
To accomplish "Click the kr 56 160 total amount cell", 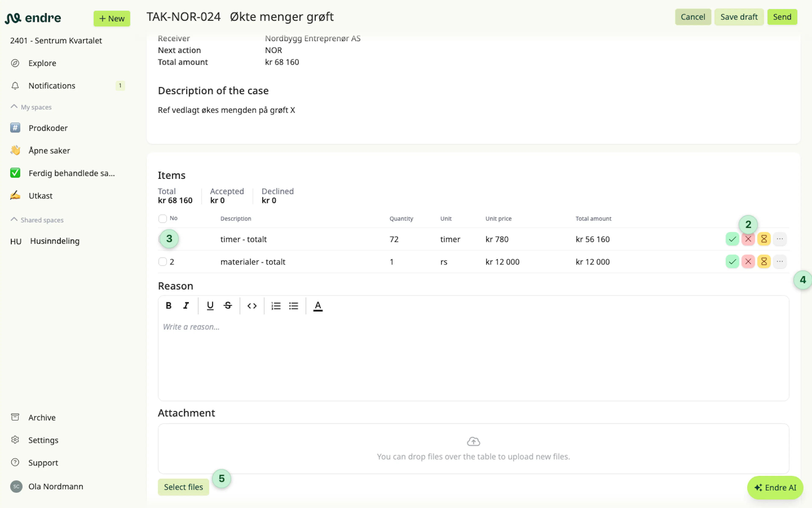I will tap(593, 239).
